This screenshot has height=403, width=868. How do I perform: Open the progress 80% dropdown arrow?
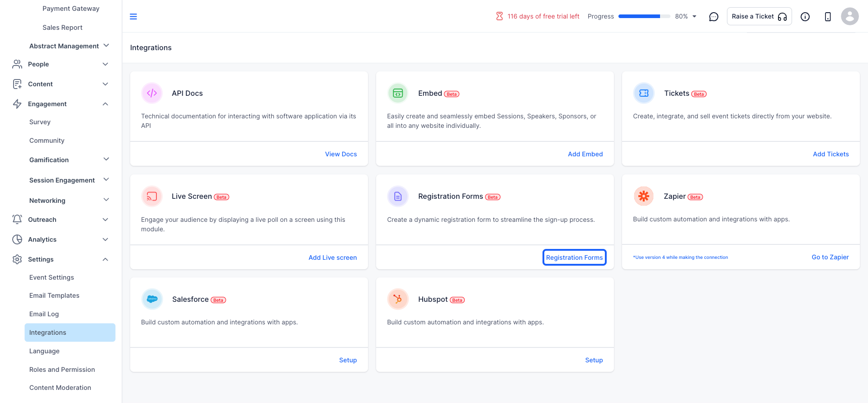(x=694, y=17)
